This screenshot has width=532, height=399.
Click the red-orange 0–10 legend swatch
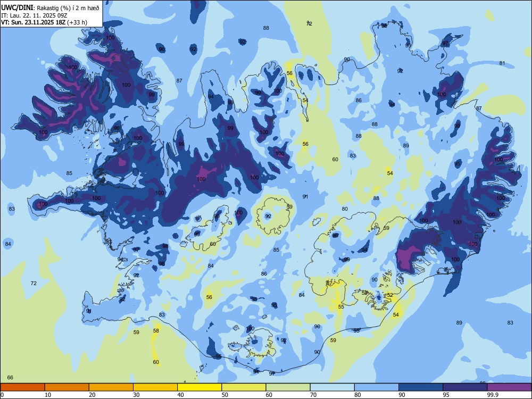click(x=22, y=387)
